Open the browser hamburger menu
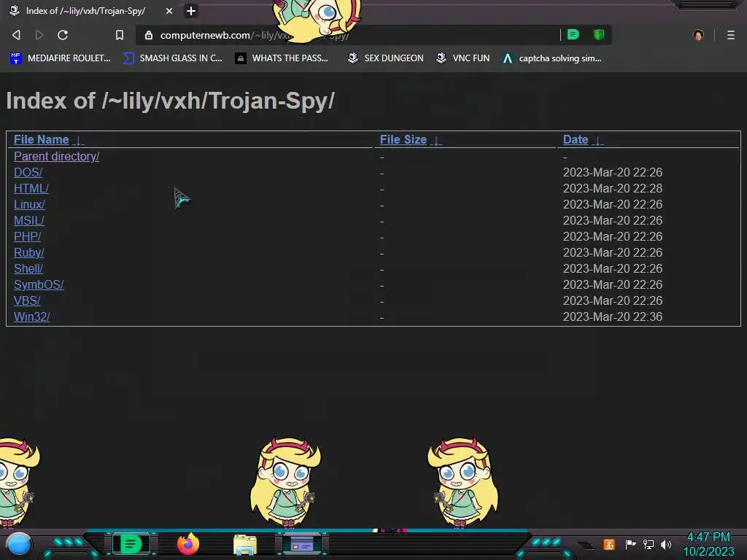This screenshot has width=747, height=560. (731, 35)
